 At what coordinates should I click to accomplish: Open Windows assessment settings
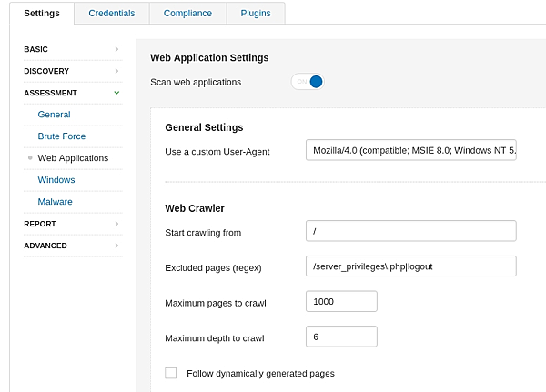(56, 180)
